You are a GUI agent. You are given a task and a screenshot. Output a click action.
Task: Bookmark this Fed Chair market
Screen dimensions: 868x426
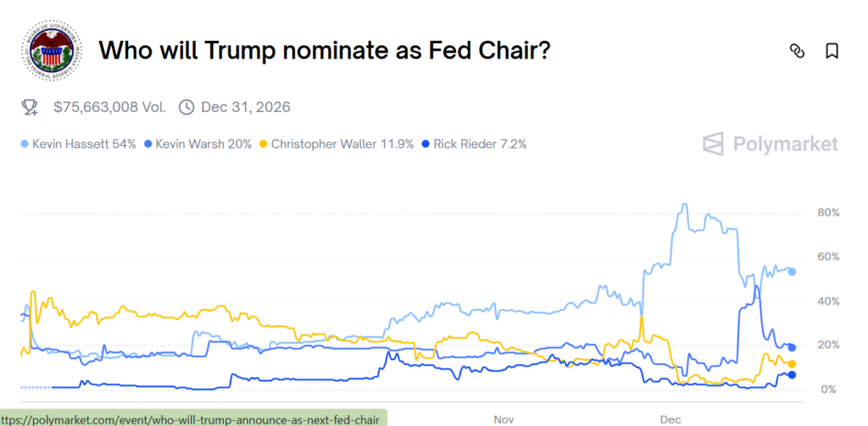832,51
